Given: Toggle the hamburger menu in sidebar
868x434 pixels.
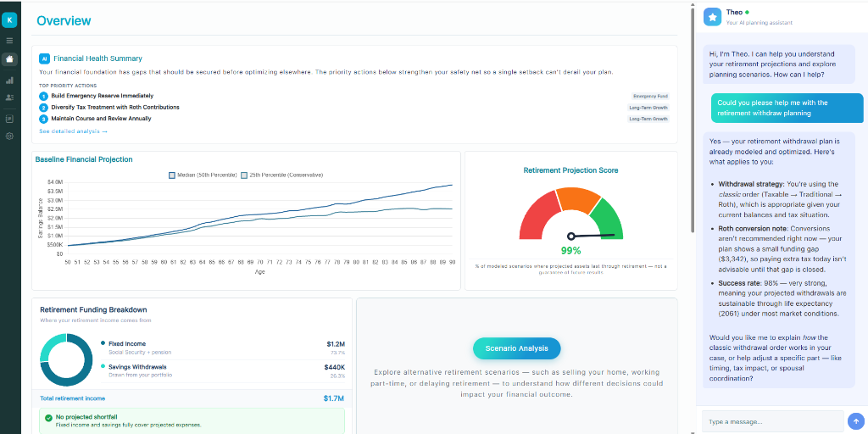Looking at the screenshot, I should tap(9, 41).
